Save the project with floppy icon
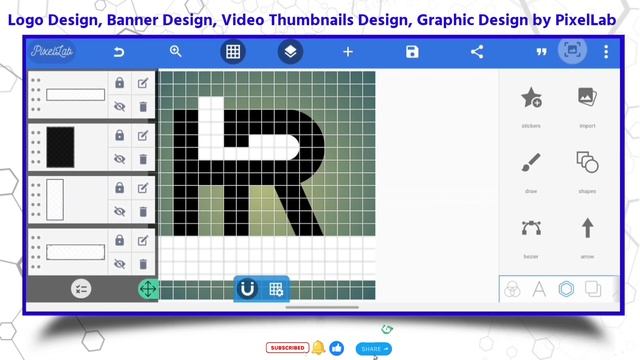Image resolution: width=640 pixels, height=360 pixels. (x=412, y=52)
